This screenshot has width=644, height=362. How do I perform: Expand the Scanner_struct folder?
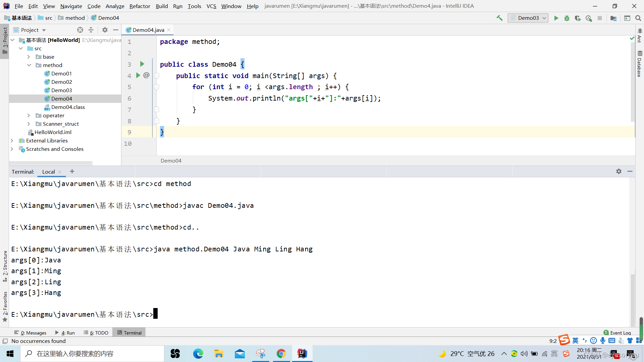pos(29,124)
